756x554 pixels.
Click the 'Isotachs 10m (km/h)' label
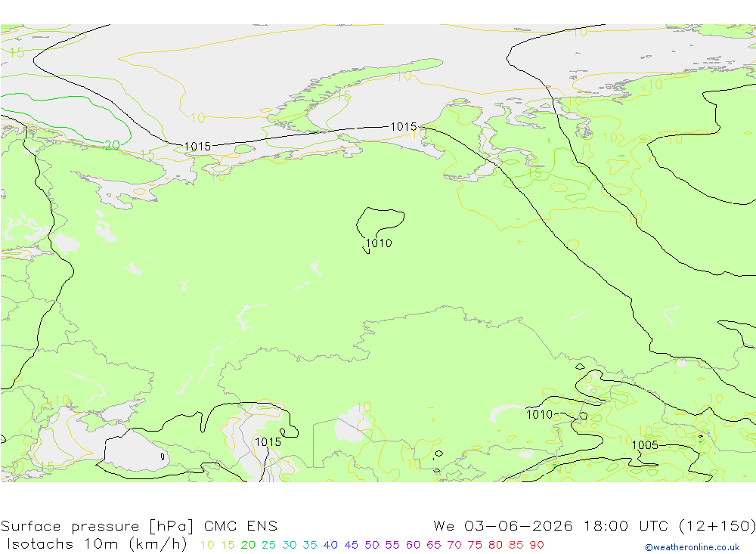[97, 544]
